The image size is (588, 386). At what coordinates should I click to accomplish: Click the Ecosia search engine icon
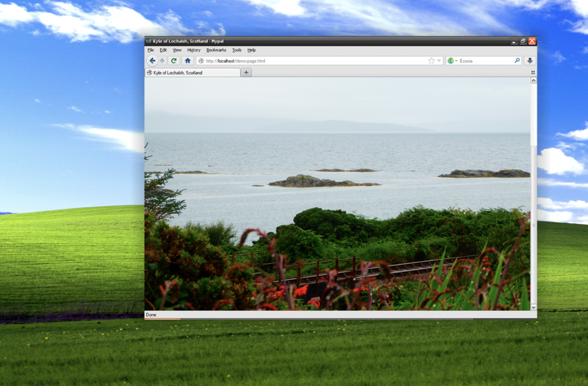(x=450, y=60)
